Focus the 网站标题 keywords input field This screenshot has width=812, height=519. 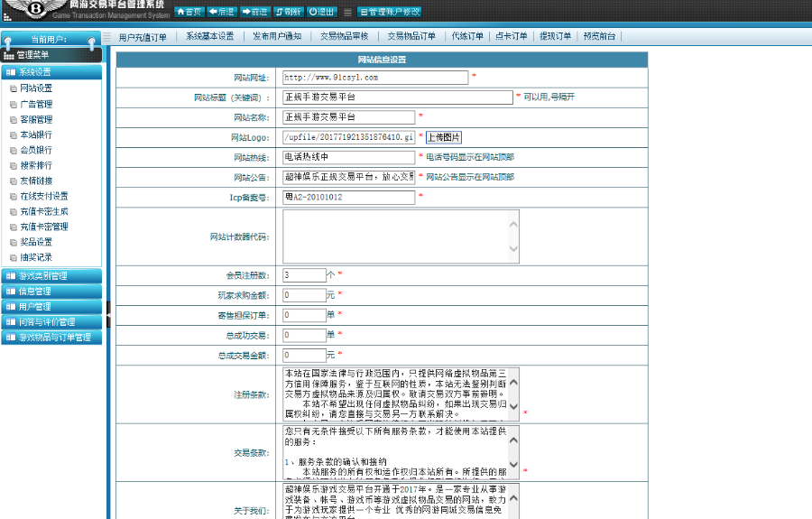click(x=398, y=97)
